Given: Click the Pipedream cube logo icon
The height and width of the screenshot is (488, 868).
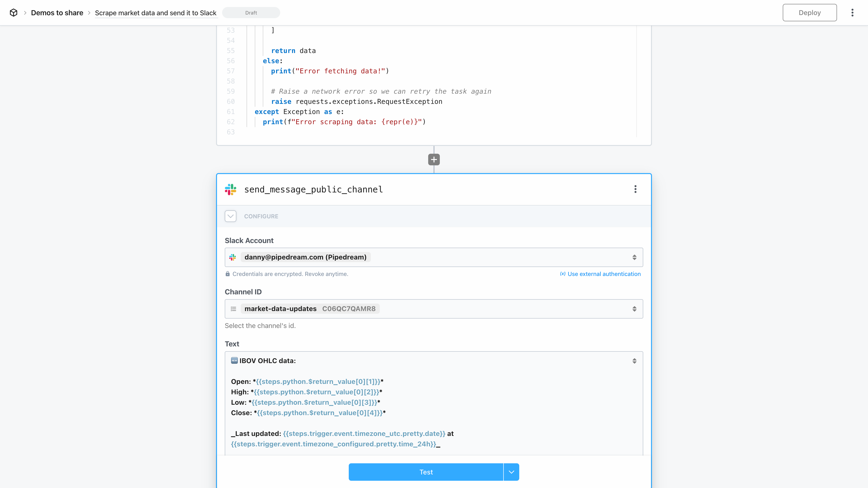Looking at the screenshot, I should [14, 12].
